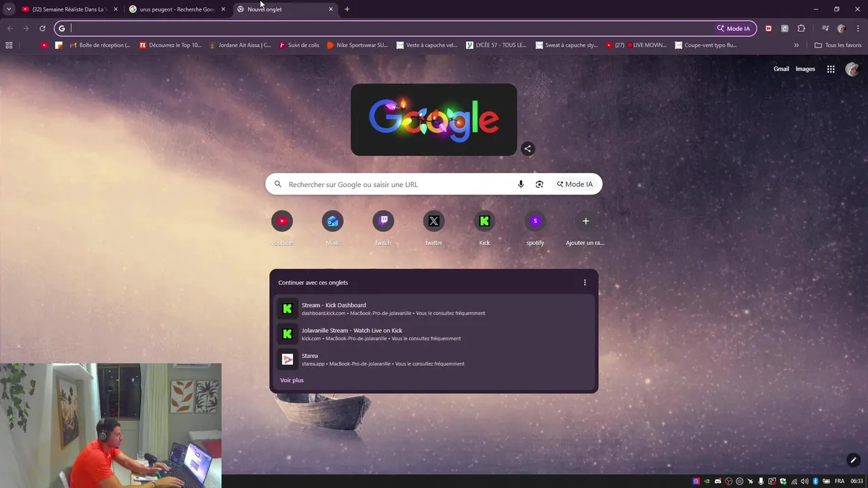Open the Chrome extensions puzzle icon

[x=801, y=28]
